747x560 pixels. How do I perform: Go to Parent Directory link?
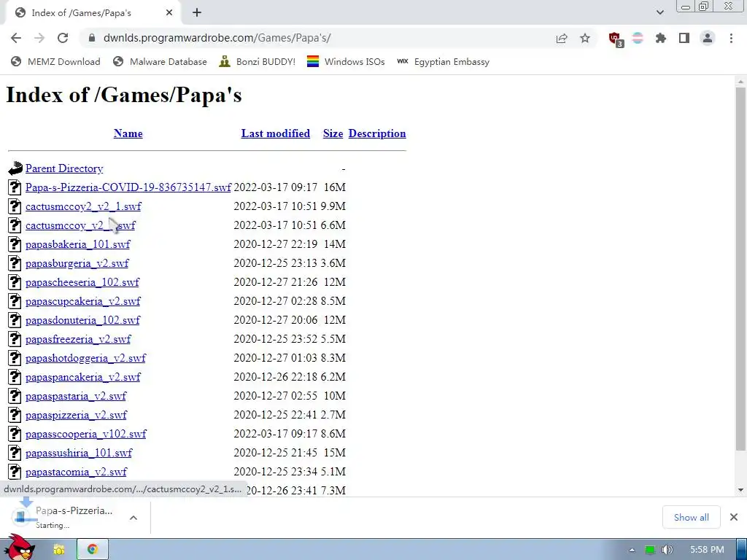pos(64,168)
